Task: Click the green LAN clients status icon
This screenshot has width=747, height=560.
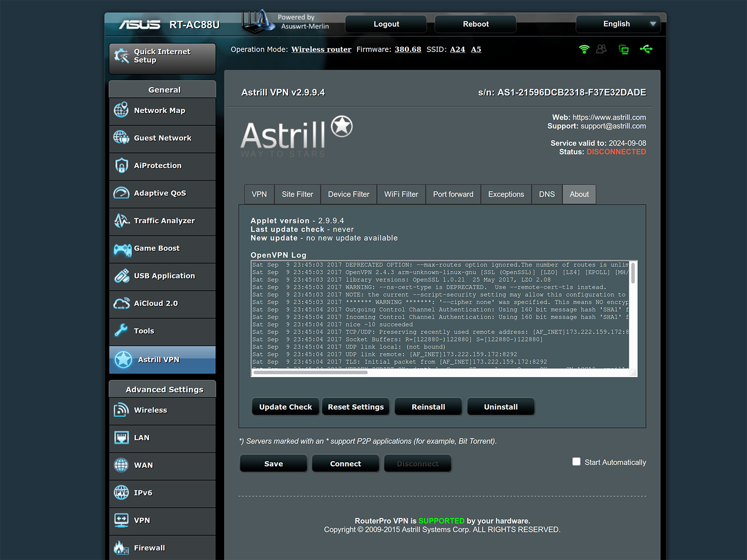Action: [x=624, y=49]
